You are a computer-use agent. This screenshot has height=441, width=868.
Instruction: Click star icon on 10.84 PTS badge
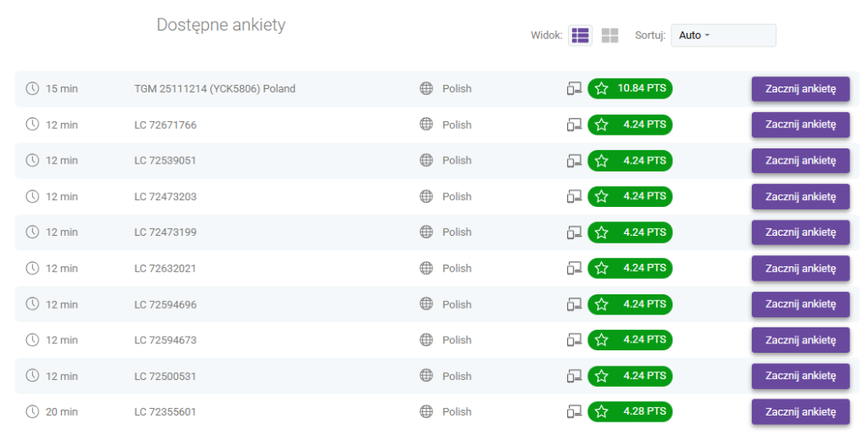click(602, 89)
